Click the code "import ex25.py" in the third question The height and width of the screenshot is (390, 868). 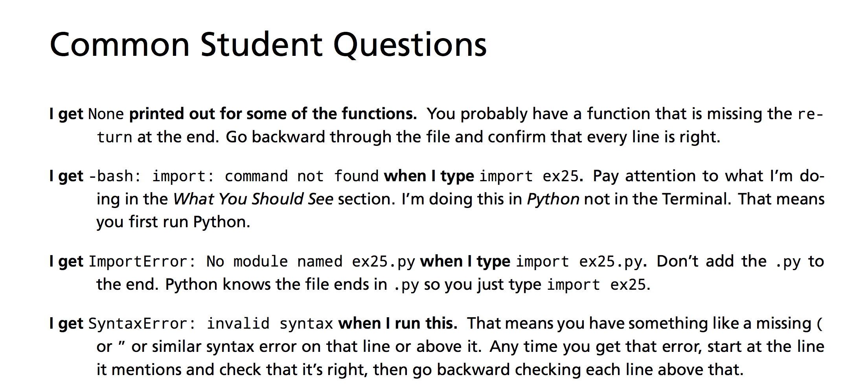click(579, 262)
